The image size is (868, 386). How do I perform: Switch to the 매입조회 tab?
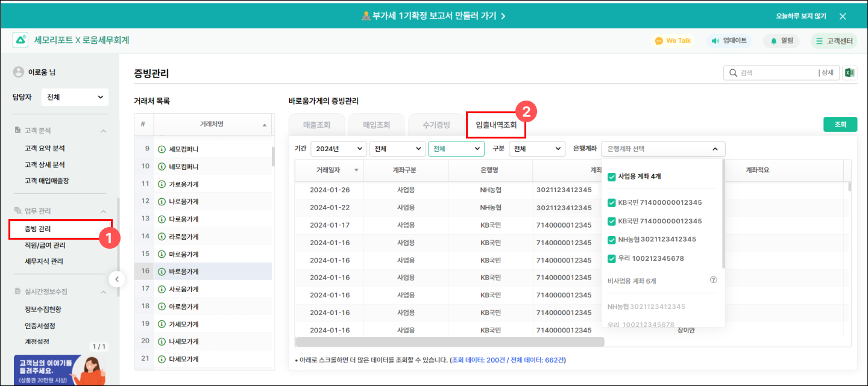[x=376, y=125]
